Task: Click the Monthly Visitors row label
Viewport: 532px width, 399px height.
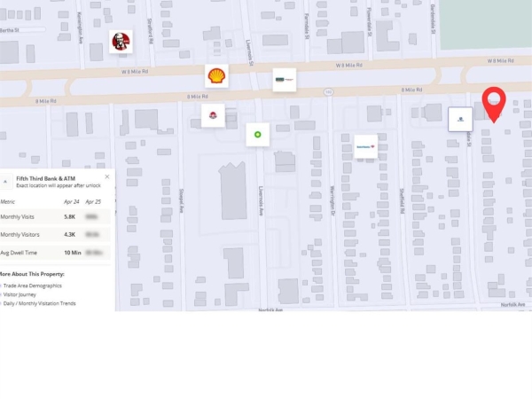Action: pos(20,234)
